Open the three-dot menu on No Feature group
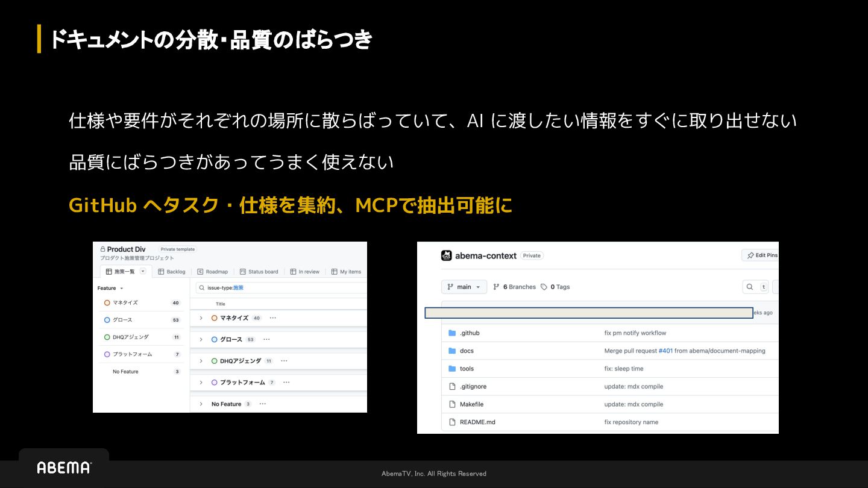868x488 pixels. coord(263,404)
